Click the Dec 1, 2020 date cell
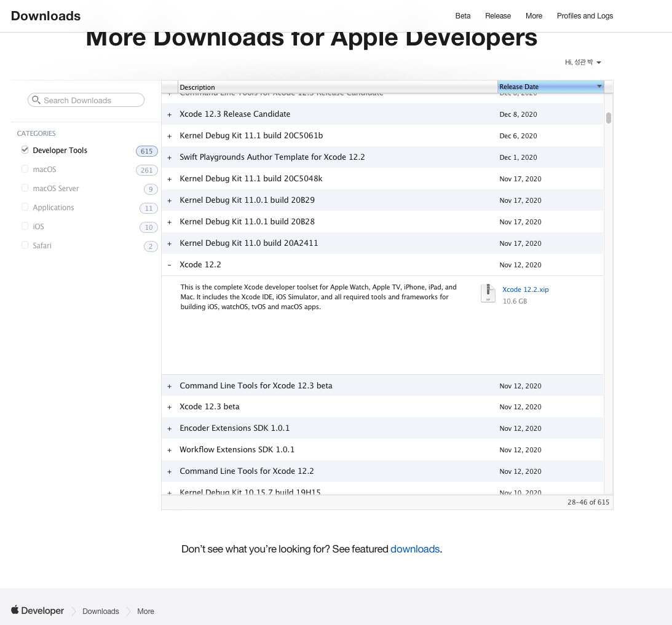The height and width of the screenshot is (625, 672). (518, 157)
